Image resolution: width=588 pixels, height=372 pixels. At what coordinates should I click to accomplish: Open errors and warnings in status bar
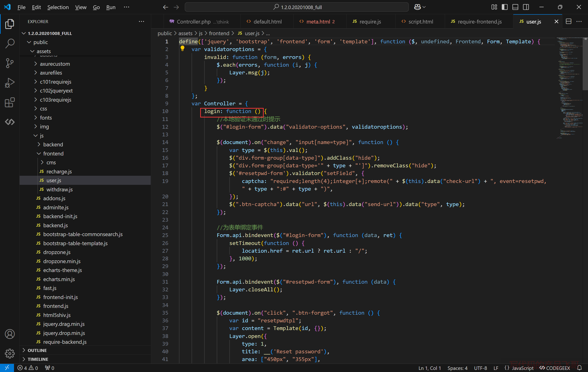(28, 368)
